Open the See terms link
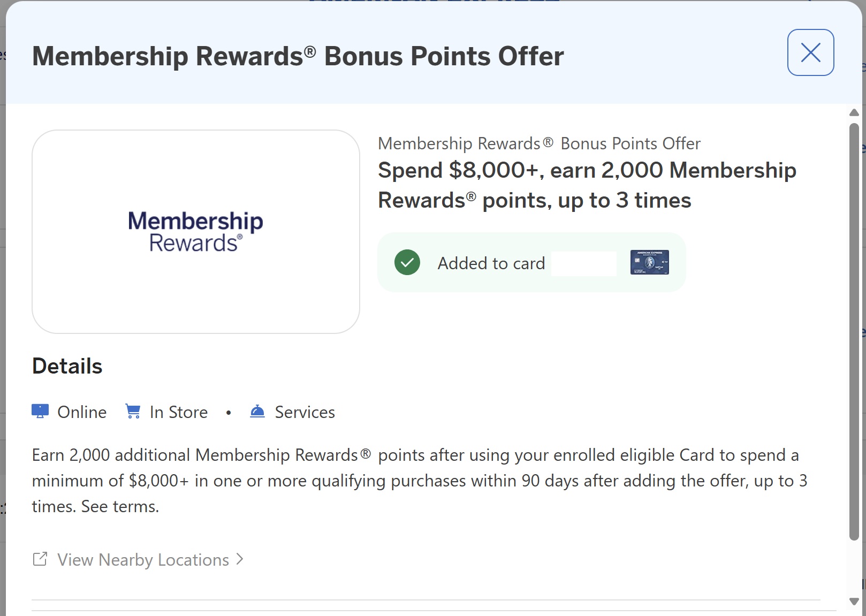The image size is (866, 616). (x=119, y=505)
